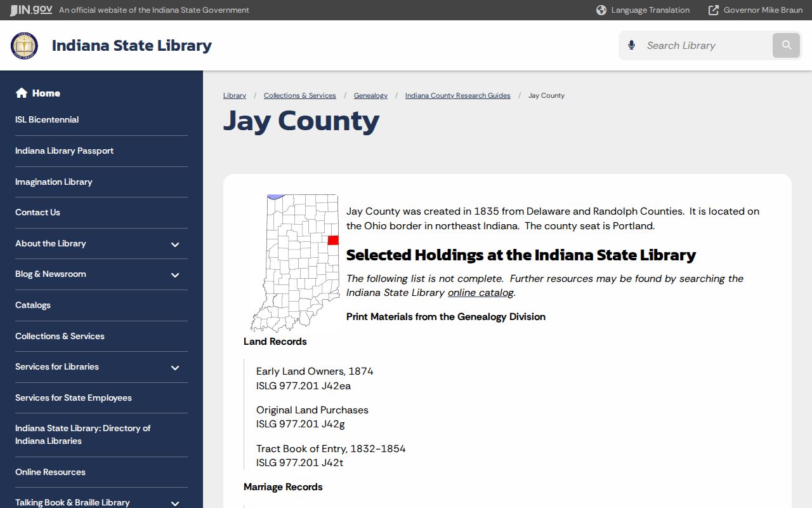The image size is (812, 508).
Task: Click the Indiana county map image
Action: (x=295, y=264)
